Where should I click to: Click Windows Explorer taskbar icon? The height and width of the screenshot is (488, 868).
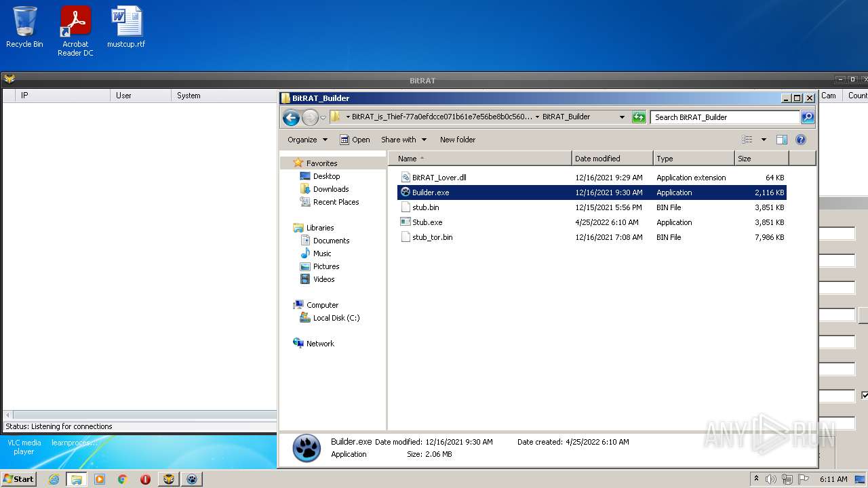(x=77, y=479)
